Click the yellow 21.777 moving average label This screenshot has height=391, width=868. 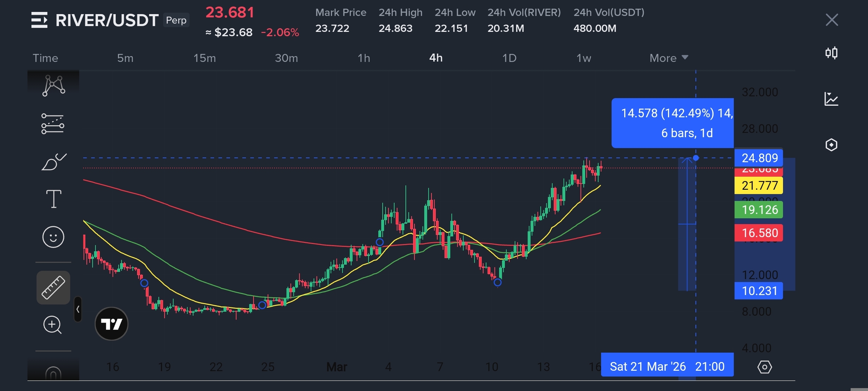click(x=759, y=185)
